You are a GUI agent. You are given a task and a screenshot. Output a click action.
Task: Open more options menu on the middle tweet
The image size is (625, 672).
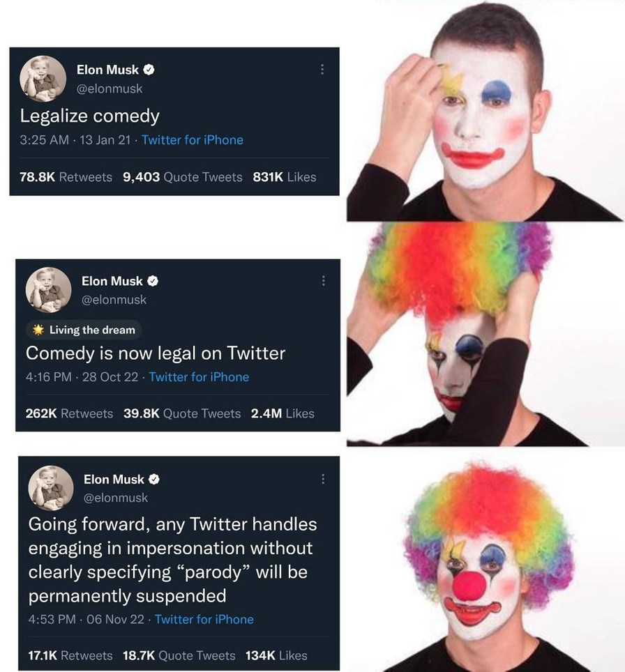[x=323, y=280]
